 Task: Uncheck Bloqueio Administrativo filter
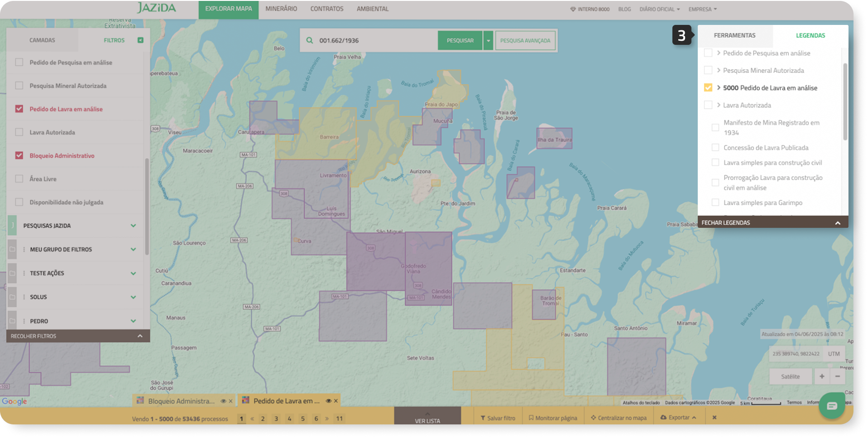coord(19,155)
